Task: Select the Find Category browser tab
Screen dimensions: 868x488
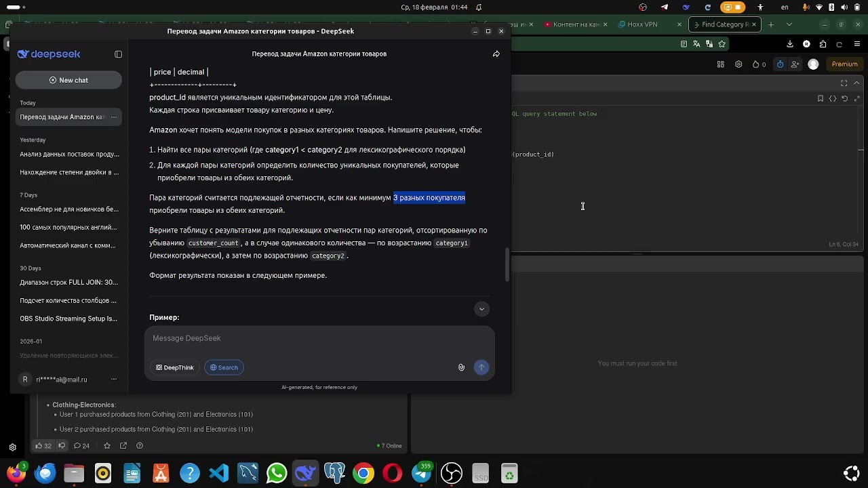Action: [724, 24]
